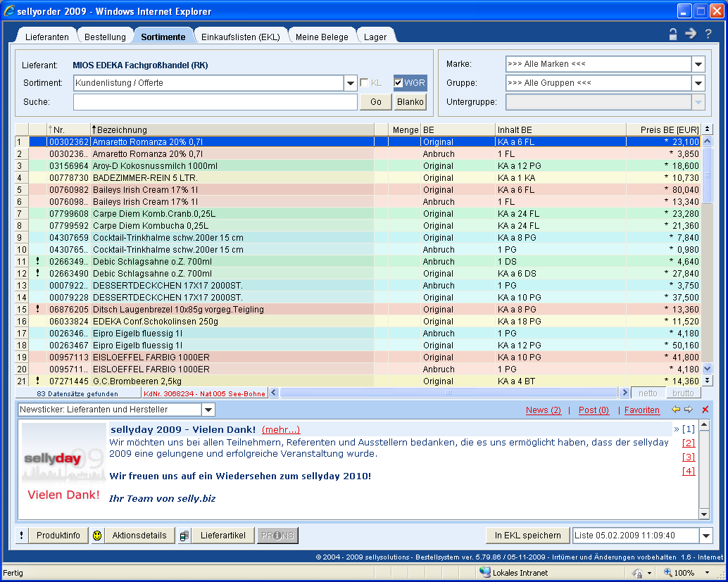Open the Lager tab
The image size is (728, 582).
coord(375,37)
